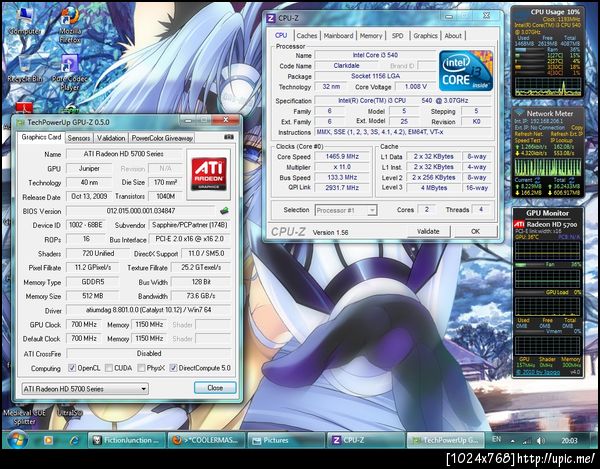Show hidden tray icons arrow
Image resolution: width=600 pixels, height=469 pixels.
[512, 441]
